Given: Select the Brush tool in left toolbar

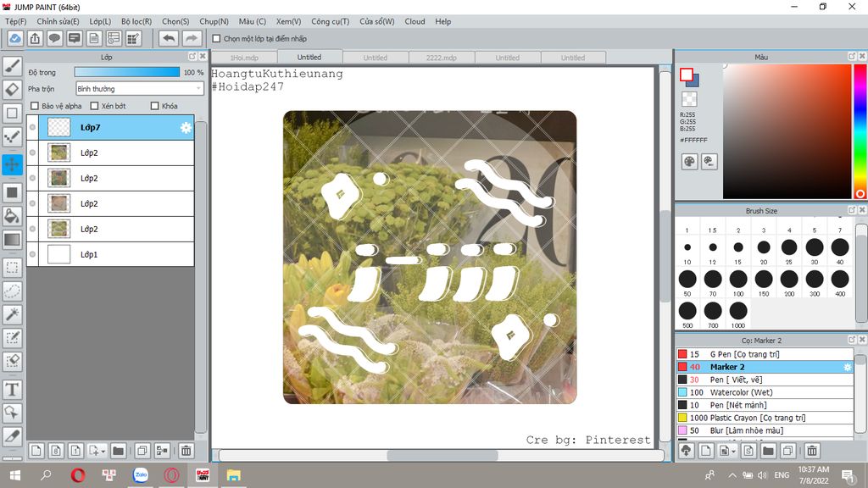Looking at the screenshot, I should (12, 66).
